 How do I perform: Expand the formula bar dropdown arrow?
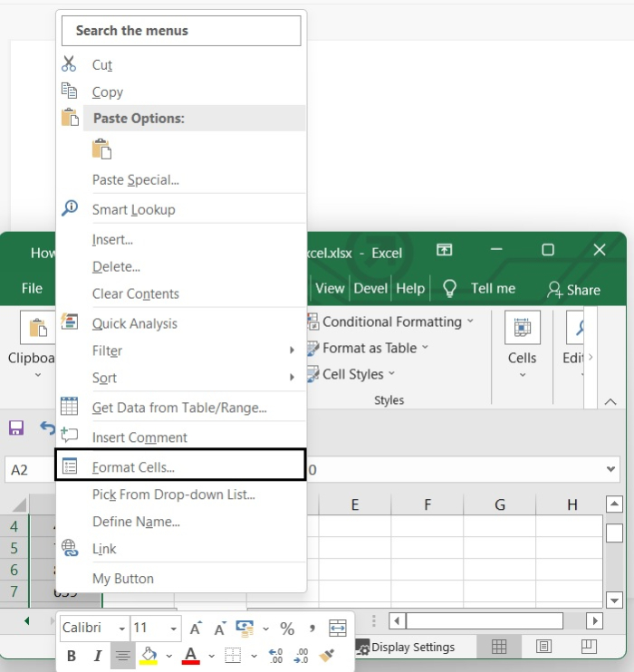pos(611,469)
